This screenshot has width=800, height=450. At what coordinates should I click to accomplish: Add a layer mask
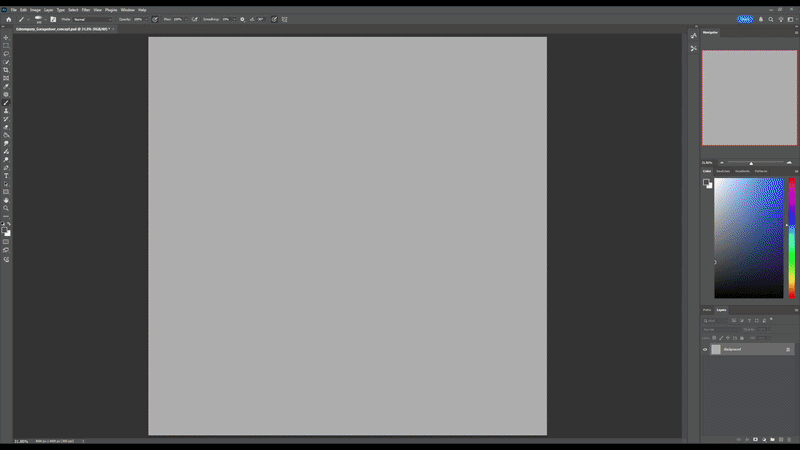point(755,439)
